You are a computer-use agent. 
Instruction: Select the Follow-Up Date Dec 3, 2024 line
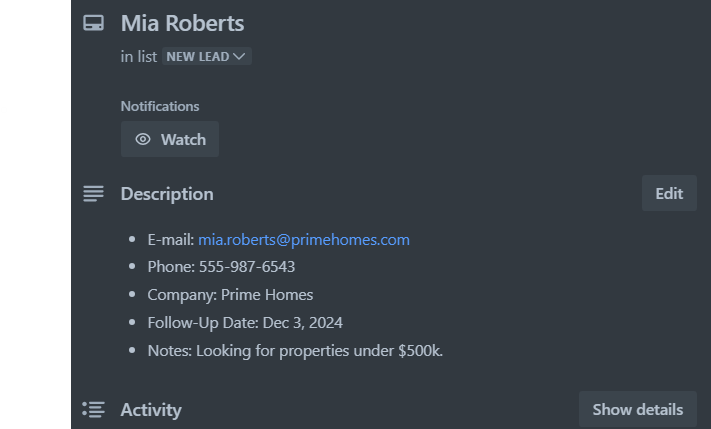pyautogui.click(x=245, y=323)
